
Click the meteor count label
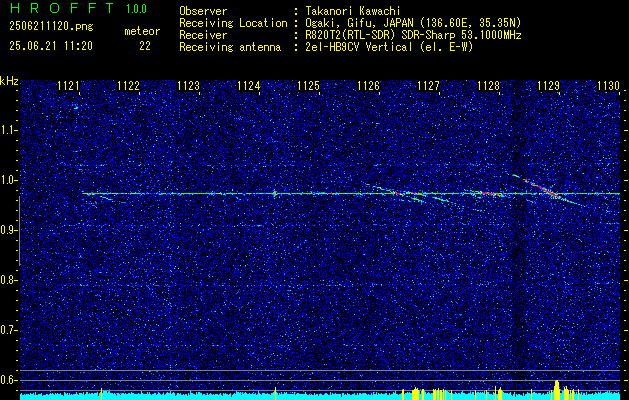(x=142, y=32)
